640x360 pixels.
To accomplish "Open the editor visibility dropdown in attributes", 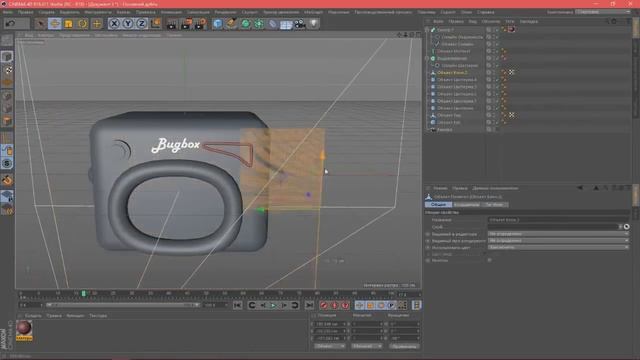I will point(558,234).
